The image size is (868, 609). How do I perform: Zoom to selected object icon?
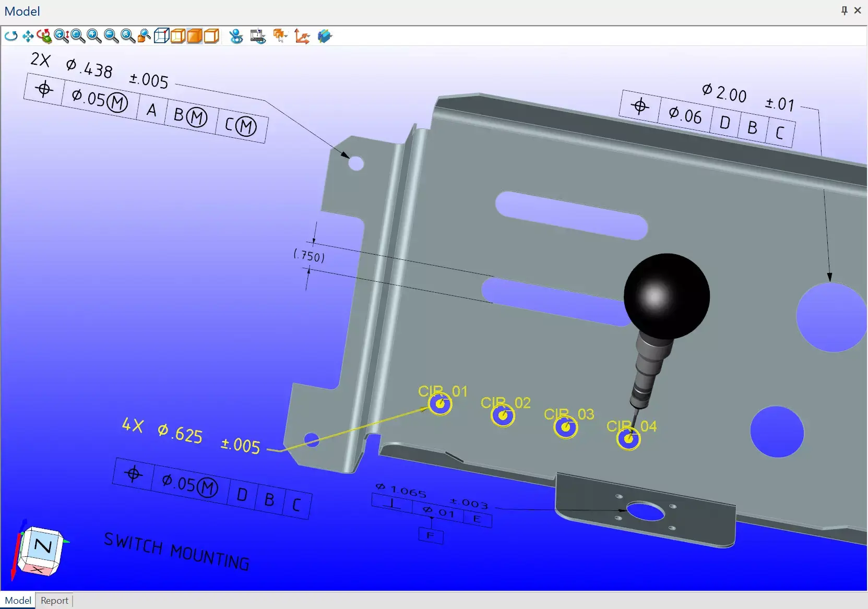pos(144,36)
